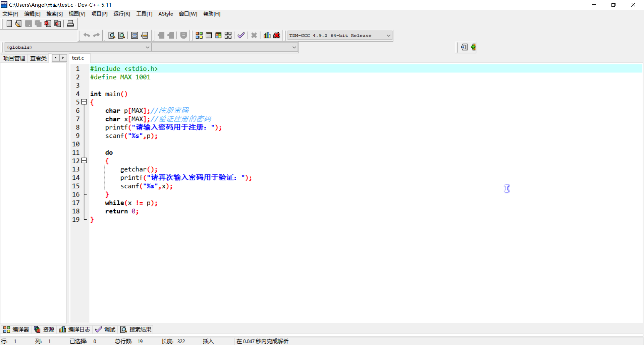
Task: Open the 调试 bottom panel tab
Action: pyautogui.click(x=105, y=330)
